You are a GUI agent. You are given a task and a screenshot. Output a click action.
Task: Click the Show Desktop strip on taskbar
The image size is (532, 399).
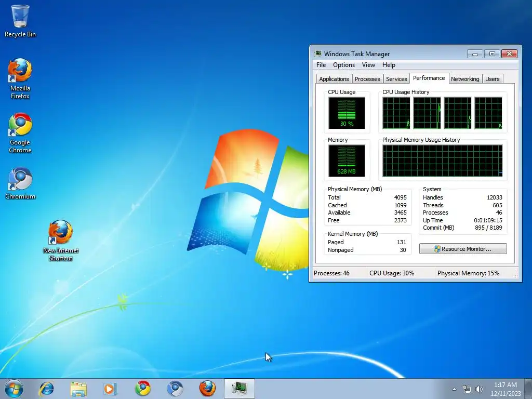tap(529, 389)
